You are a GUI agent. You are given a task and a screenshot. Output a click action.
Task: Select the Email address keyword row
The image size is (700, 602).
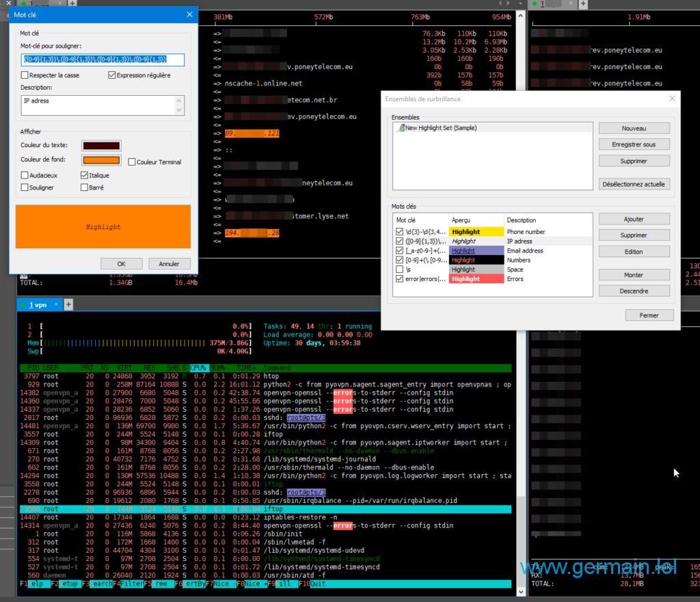click(x=524, y=250)
